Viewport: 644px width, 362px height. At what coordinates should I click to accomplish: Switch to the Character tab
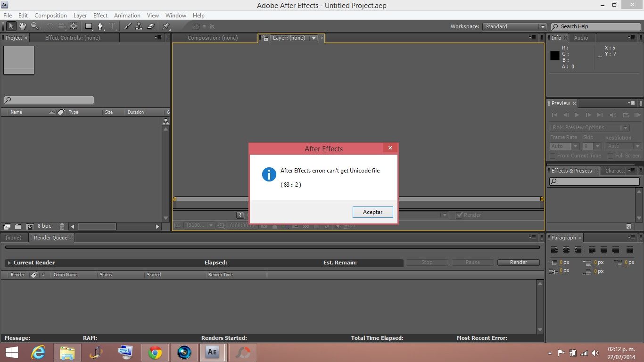pos(615,171)
